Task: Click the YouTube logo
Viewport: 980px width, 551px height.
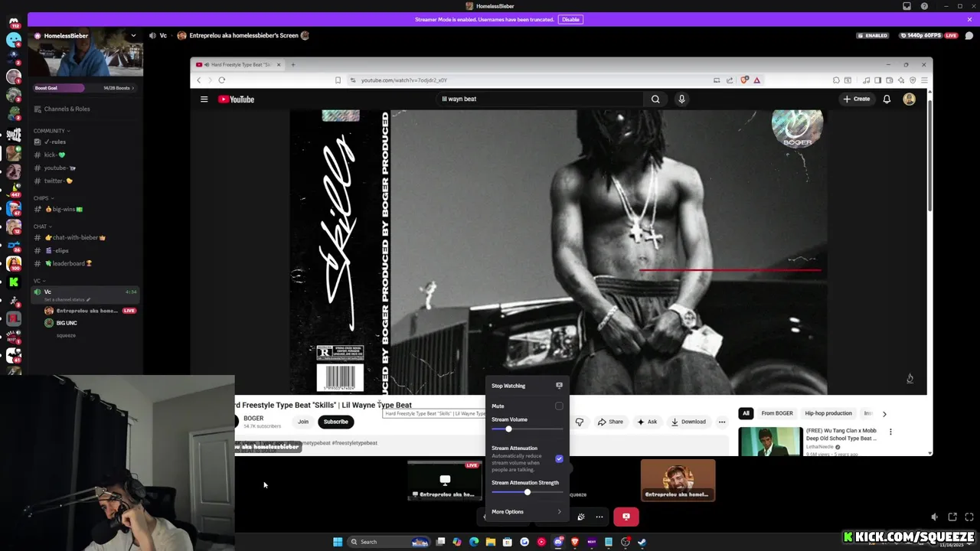Action: pyautogui.click(x=236, y=99)
